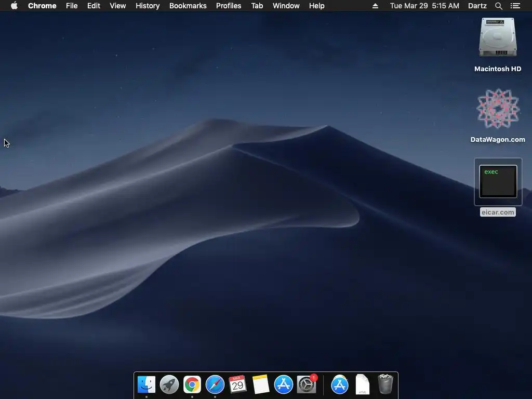Open Notes from the Dock
Screen dimensions: 532x399
[261, 384]
